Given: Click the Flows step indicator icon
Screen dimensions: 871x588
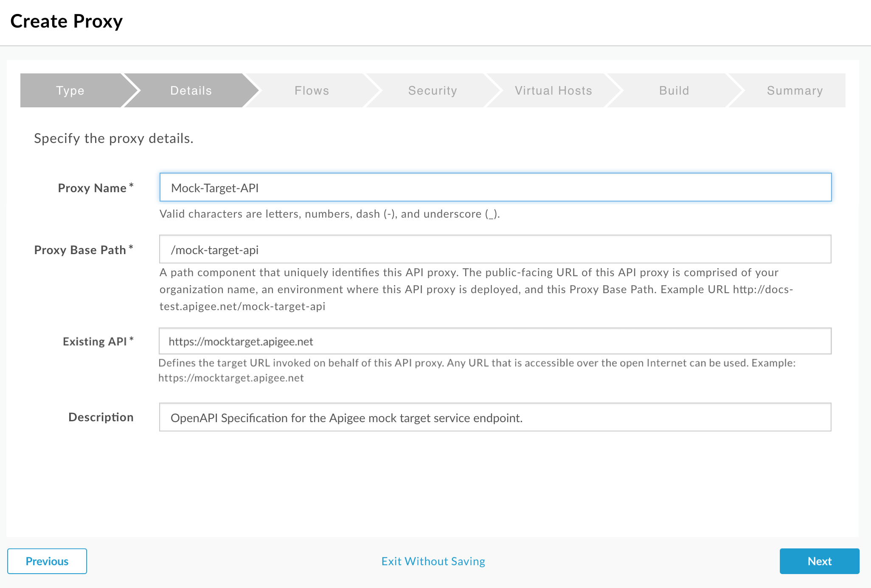Looking at the screenshot, I should 312,90.
